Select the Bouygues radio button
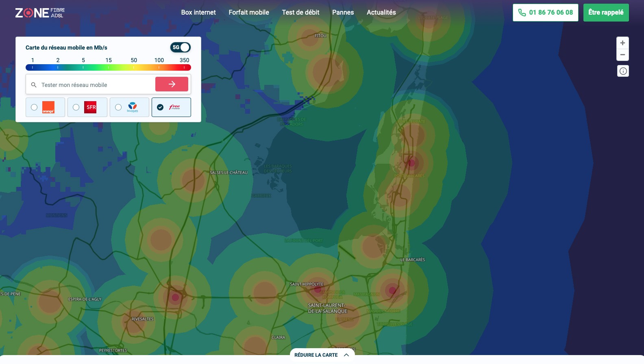 [x=118, y=107]
